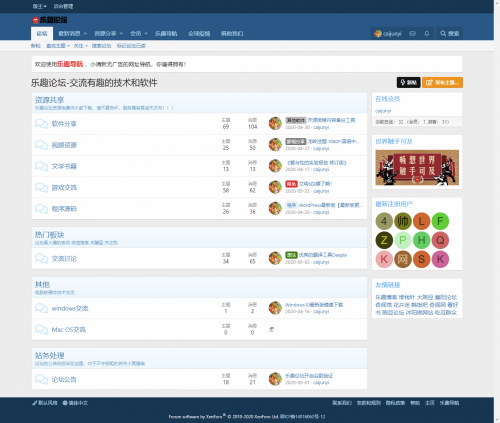Expand the 版主 dropdown in top bar
The width and height of the screenshot is (500, 423).
39,6
